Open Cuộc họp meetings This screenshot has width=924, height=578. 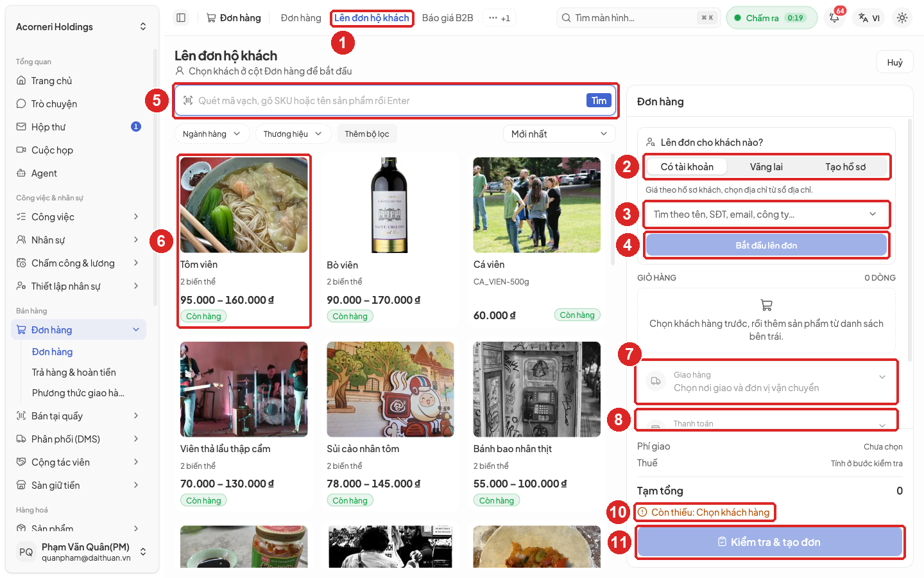(78, 150)
